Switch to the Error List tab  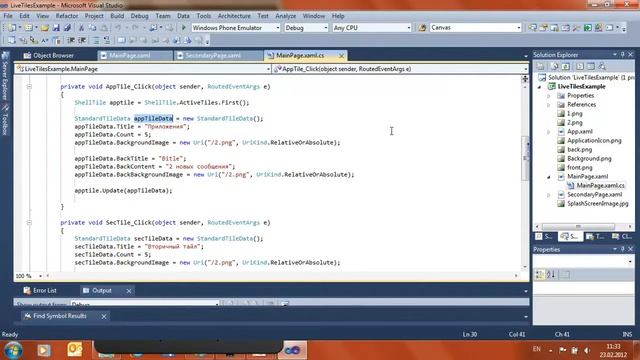pyautogui.click(x=40, y=291)
